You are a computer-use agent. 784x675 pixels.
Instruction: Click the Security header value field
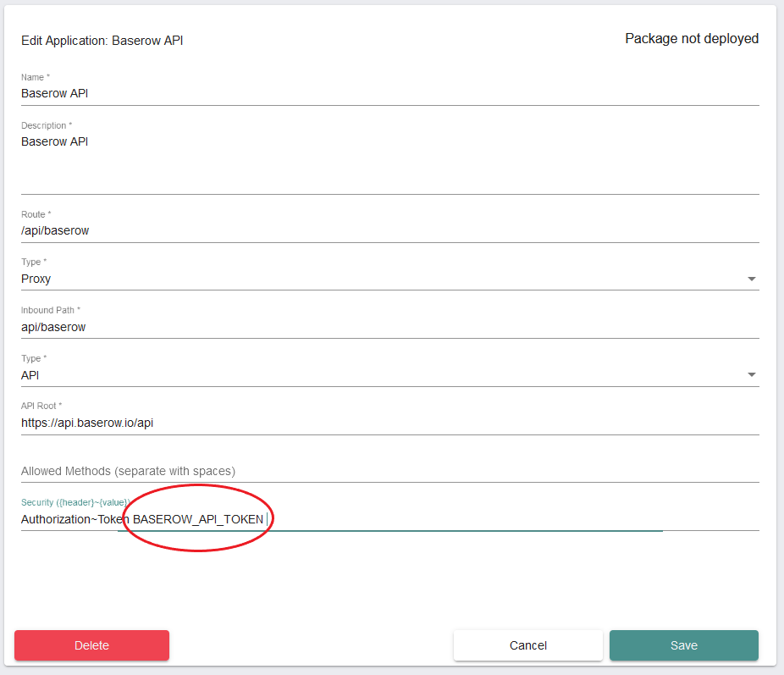tap(390, 519)
